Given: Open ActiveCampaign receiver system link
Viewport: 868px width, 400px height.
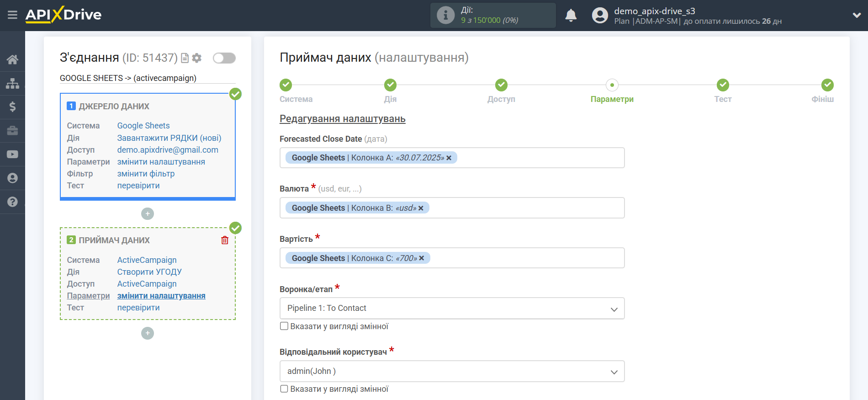Looking at the screenshot, I should click(x=147, y=260).
